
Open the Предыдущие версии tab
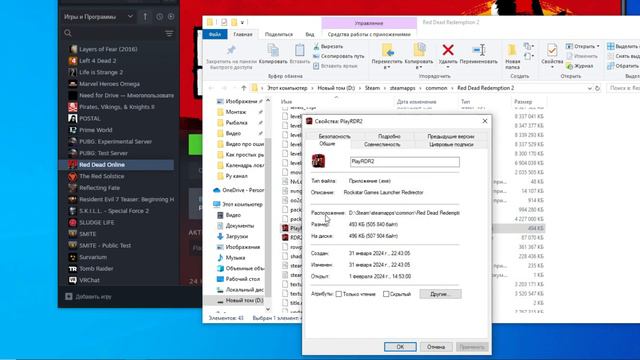[451, 136]
